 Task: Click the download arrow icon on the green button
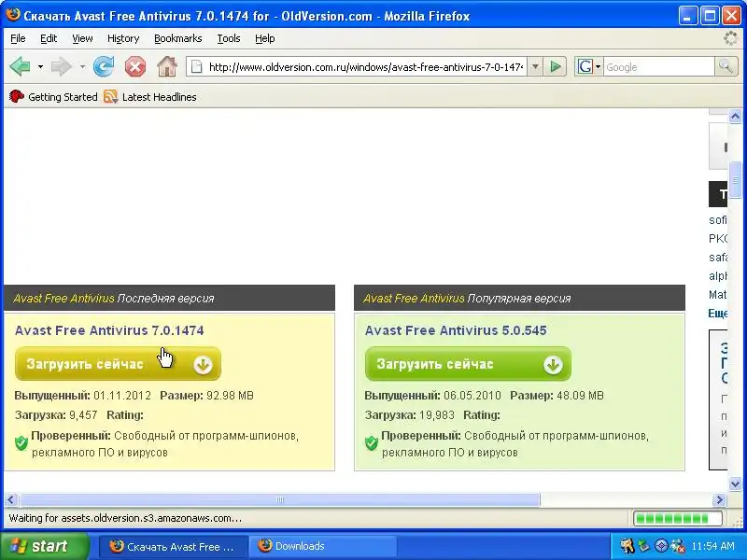point(553,365)
